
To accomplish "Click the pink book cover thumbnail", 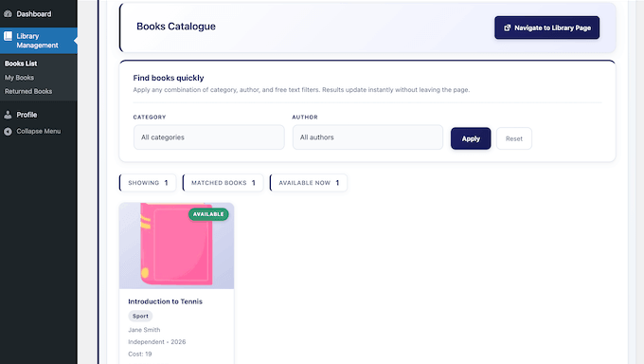I will [176, 246].
